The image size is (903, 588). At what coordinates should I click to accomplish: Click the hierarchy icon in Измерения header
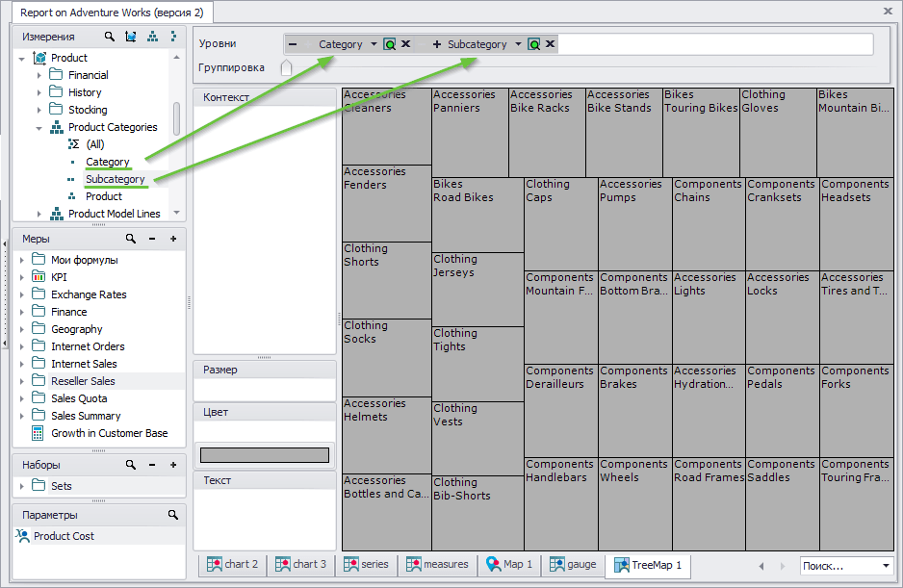click(x=152, y=37)
